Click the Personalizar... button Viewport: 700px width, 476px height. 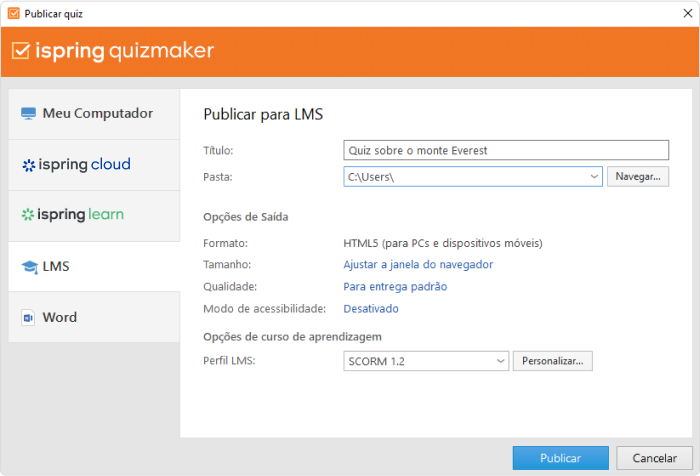pos(553,361)
